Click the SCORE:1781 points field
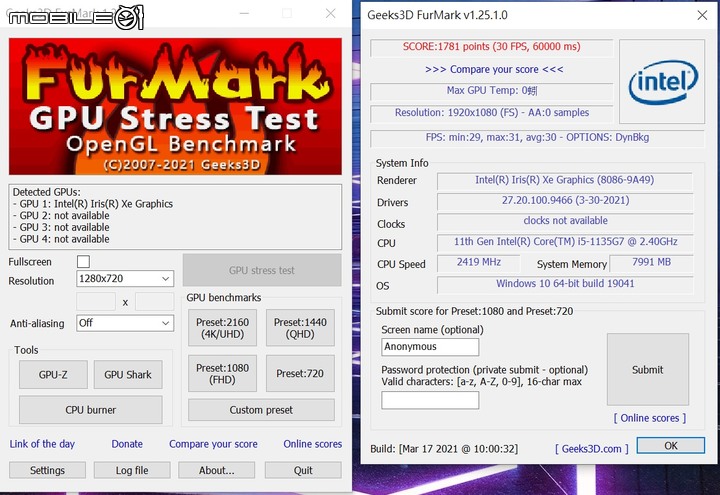 pos(491,47)
